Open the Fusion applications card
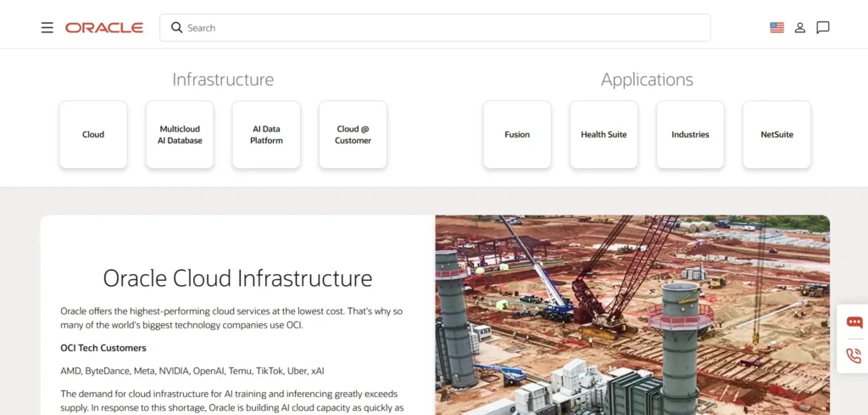This screenshot has height=415, width=868. (517, 135)
